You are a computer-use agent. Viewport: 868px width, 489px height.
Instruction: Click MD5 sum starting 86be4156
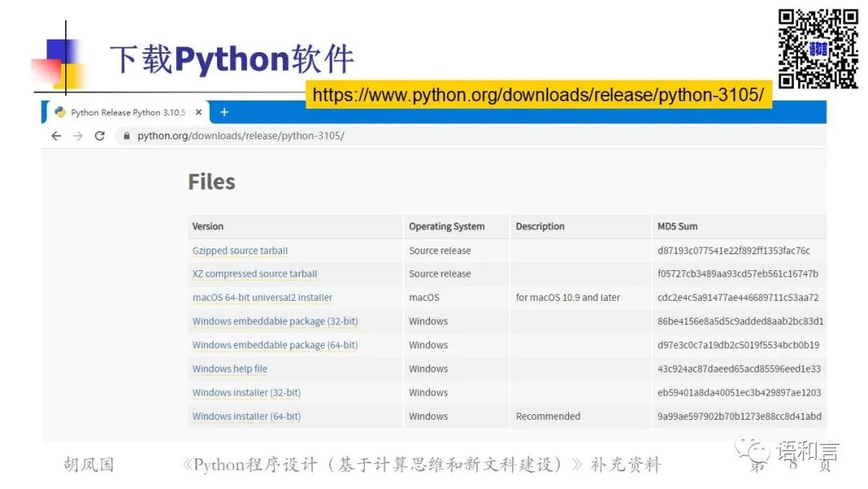740,321
